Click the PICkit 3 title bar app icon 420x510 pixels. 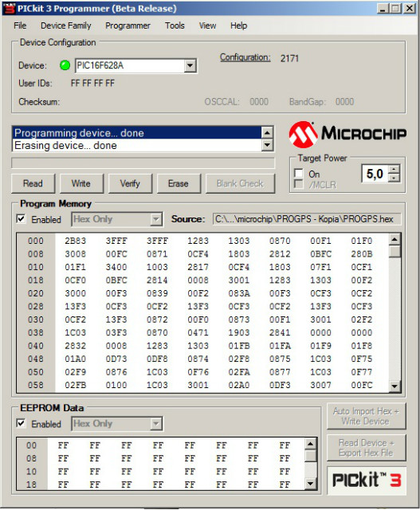pyautogui.click(x=9, y=9)
